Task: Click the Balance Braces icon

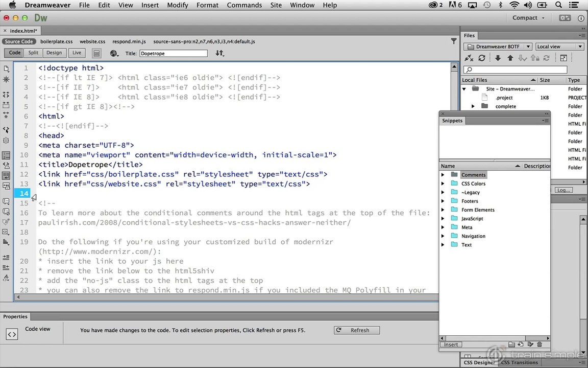Action: [x=6, y=141]
